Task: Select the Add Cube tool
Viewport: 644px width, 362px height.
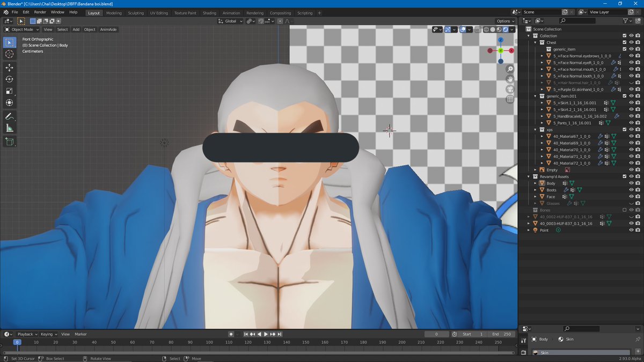Action: [10, 142]
